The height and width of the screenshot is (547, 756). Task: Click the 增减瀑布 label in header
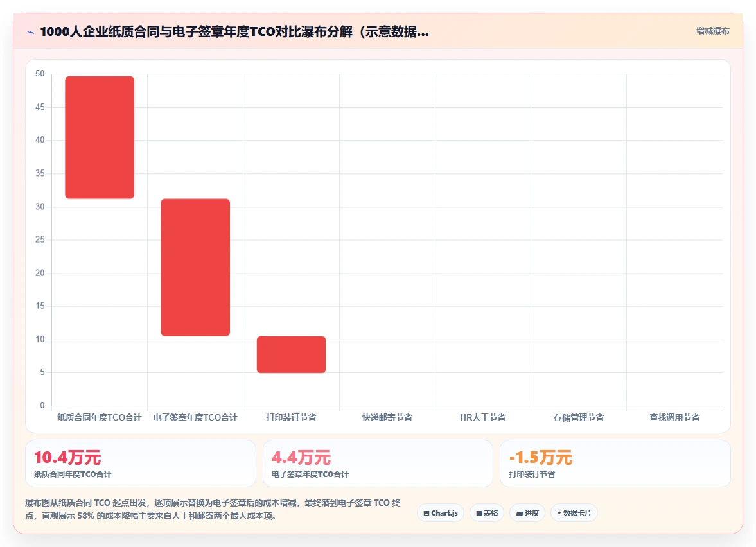point(712,31)
